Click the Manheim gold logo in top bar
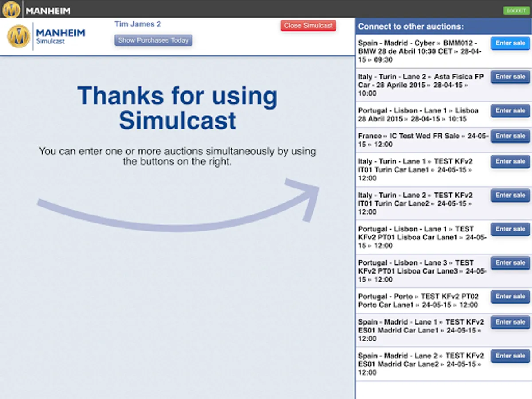532x399 pixels. 12,9
